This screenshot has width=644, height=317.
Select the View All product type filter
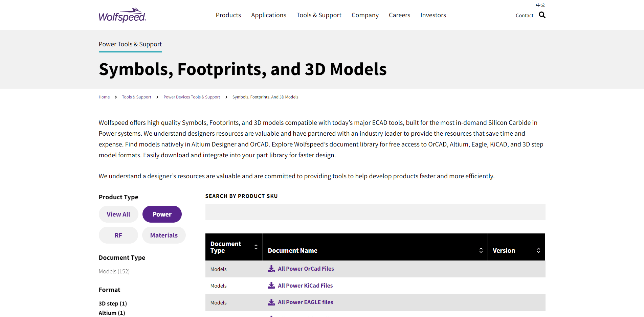(x=118, y=214)
